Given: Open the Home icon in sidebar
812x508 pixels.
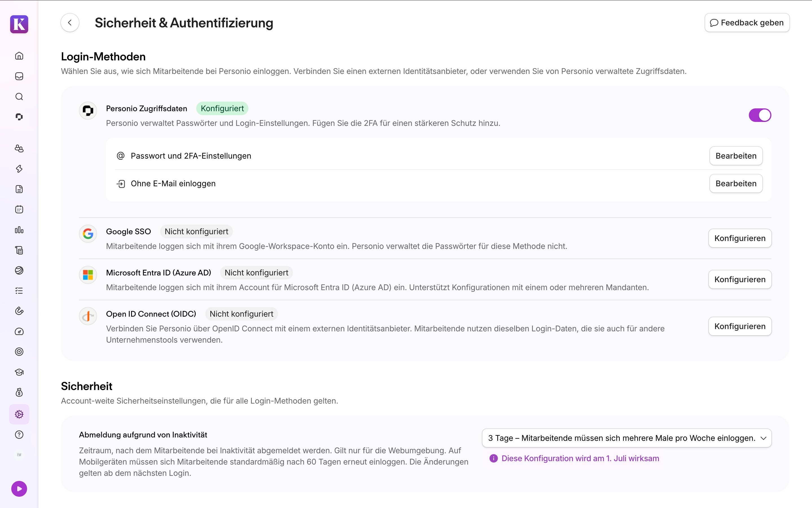Looking at the screenshot, I should (x=19, y=56).
